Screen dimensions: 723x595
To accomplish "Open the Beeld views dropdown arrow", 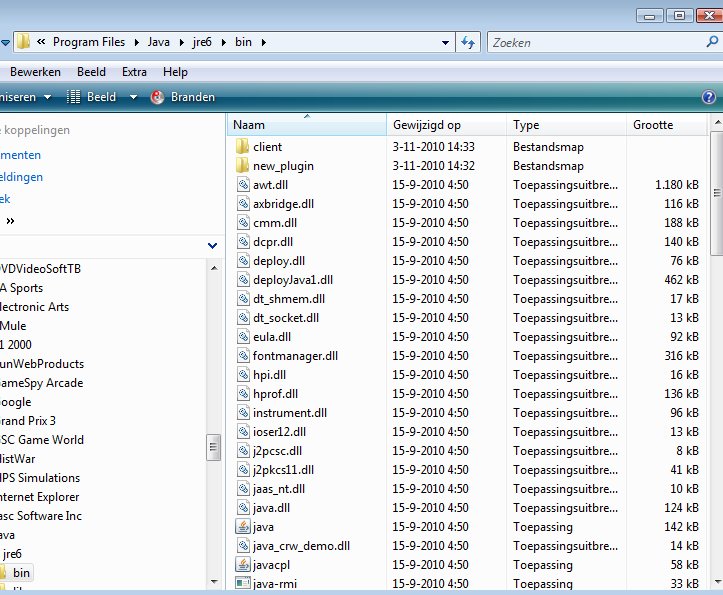I will coord(133,97).
